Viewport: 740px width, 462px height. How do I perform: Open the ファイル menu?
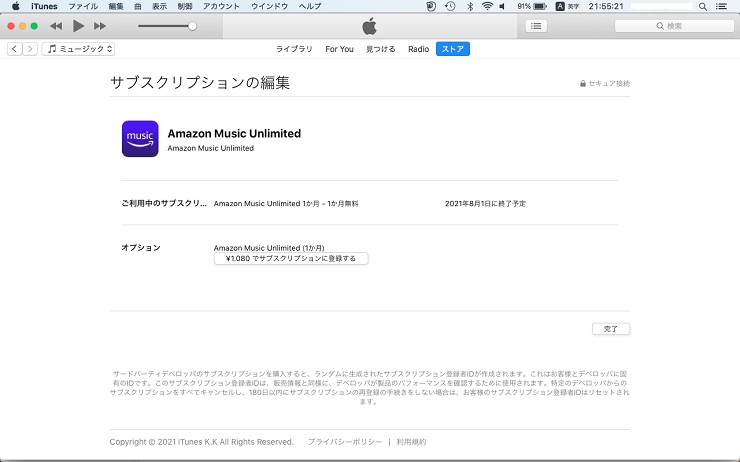click(83, 6)
